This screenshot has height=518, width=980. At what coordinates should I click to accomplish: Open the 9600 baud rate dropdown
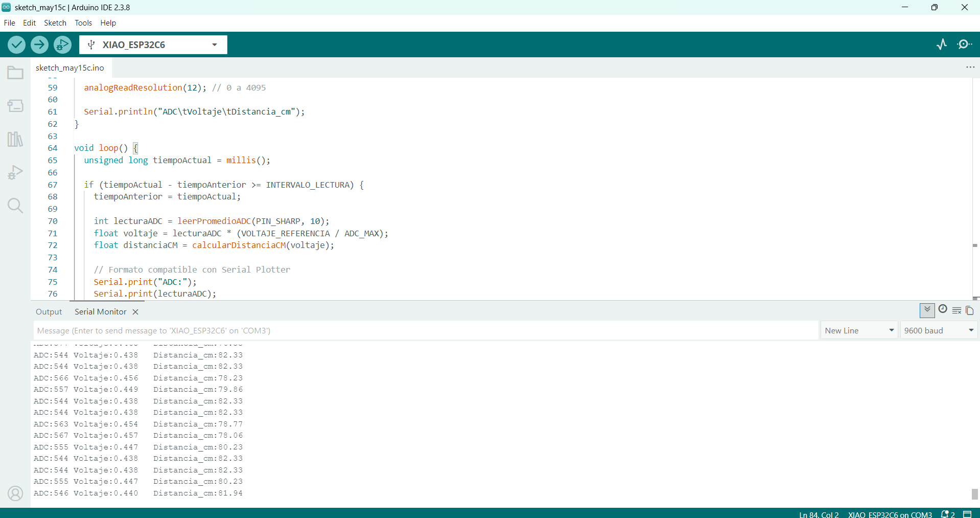click(x=939, y=330)
